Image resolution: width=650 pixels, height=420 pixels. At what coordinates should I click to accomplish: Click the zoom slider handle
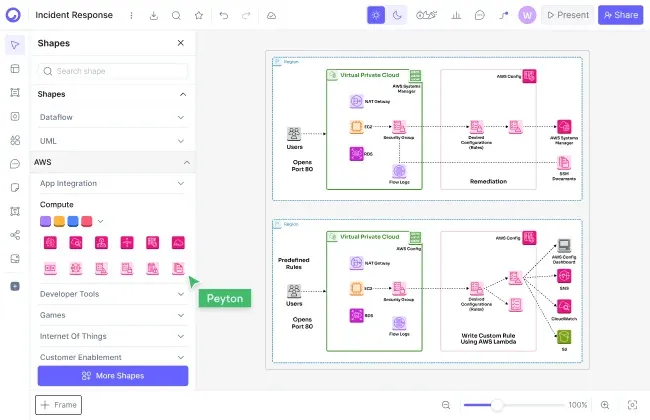[497, 405]
